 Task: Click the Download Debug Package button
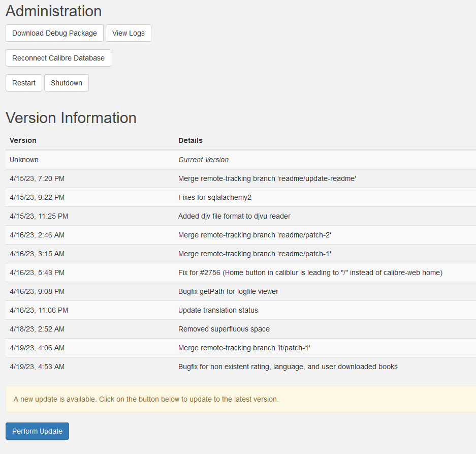point(54,33)
